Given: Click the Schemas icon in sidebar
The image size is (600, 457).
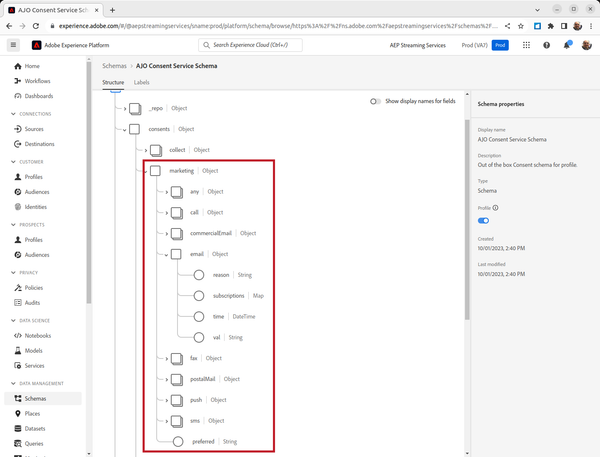Looking at the screenshot, I should [x=18, y=398].
